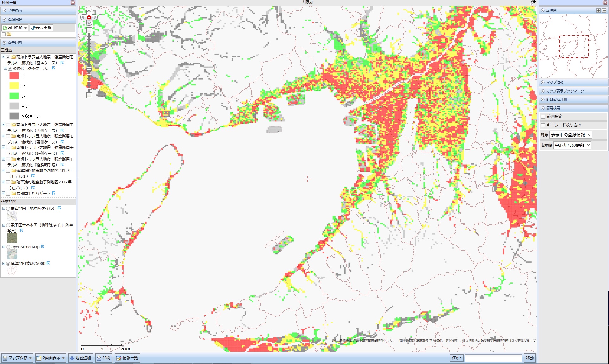
Task: Click the Save Map (マップ保存) button
Action: tap(17, 358)
